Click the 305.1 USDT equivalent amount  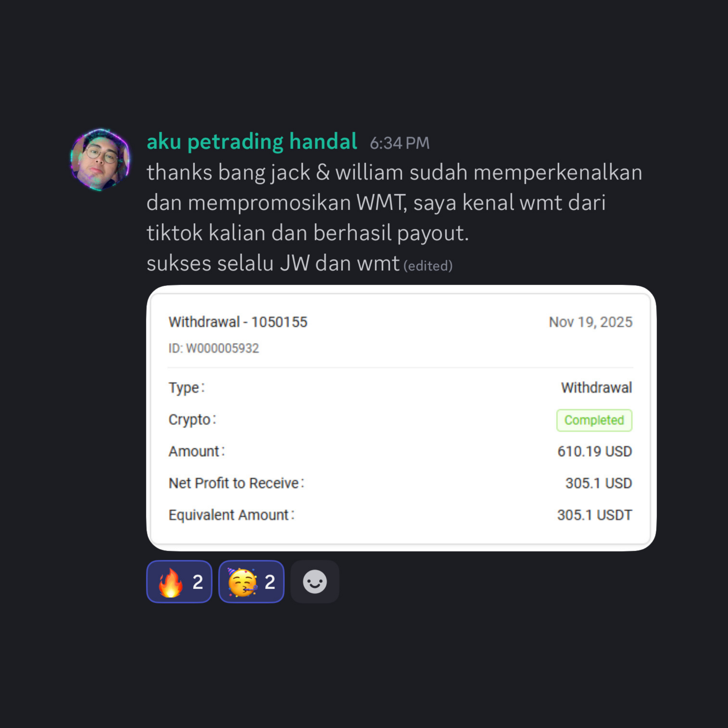594,515
